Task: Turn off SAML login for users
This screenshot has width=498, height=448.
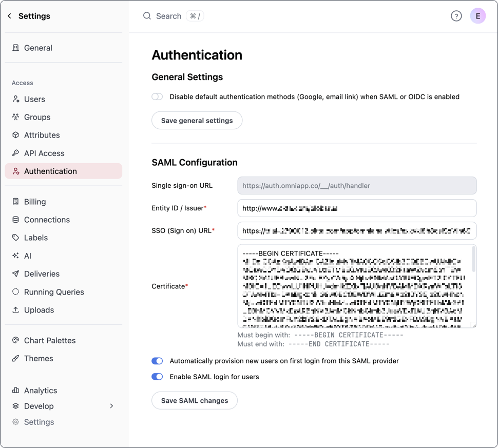Action: click(x=157, y=377)
